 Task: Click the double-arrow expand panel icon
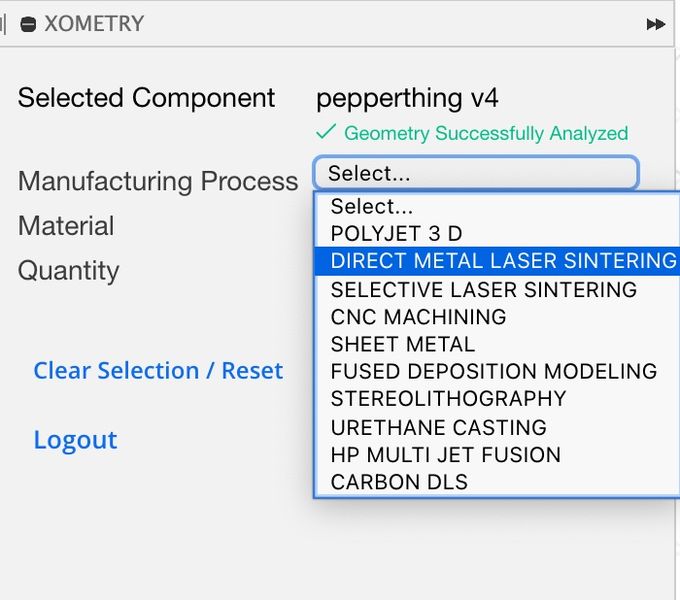tap(656, 24)
